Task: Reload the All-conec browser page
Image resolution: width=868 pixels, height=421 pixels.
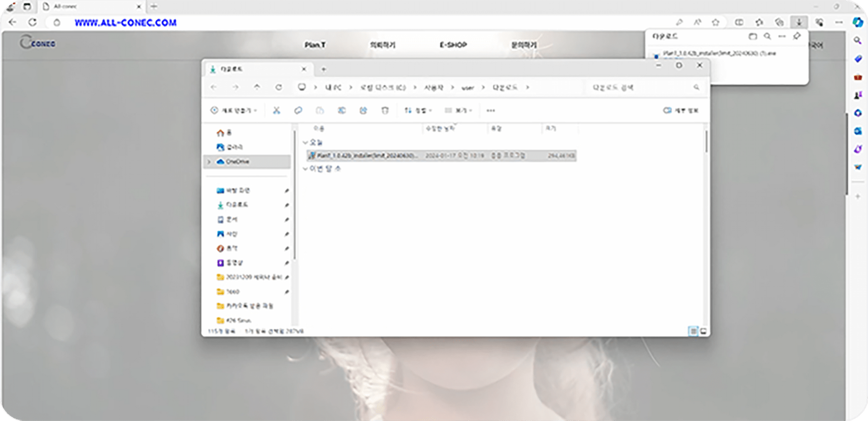Action: point(32,22)
